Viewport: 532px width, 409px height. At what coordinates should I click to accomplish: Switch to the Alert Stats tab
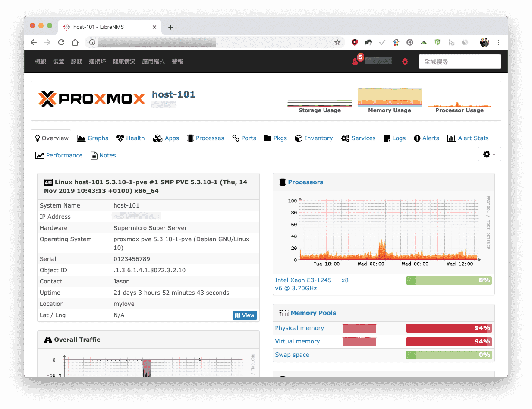pyautogui.click(x=468, y=138)
